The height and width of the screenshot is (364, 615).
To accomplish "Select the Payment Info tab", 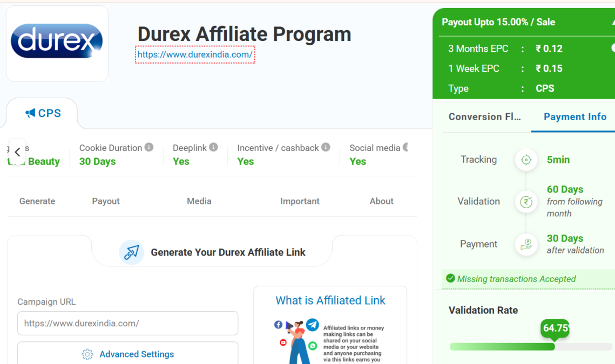I will click(x=575, y=117).
